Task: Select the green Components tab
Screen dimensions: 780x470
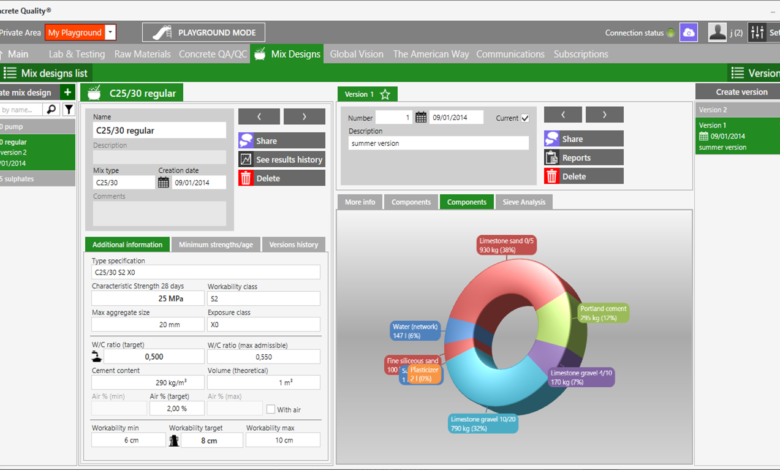Action: 467,202
